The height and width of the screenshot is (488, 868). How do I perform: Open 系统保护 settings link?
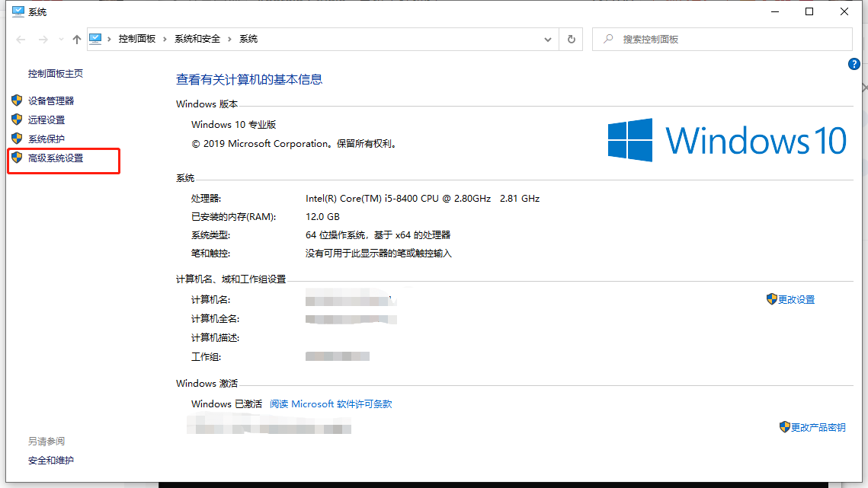[x=46, y=139]
